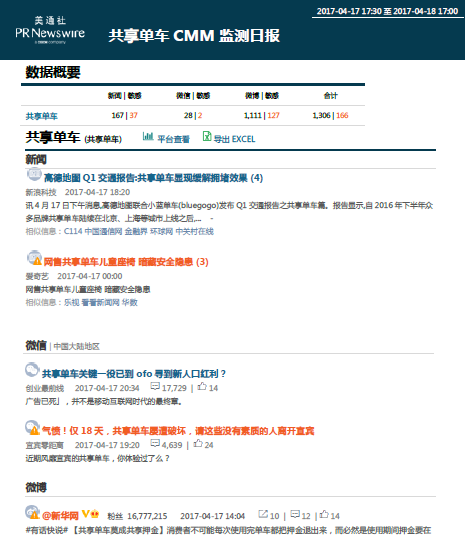
Task: Click WeChat account 宜宾零距离
Action: tap(45, 445)
